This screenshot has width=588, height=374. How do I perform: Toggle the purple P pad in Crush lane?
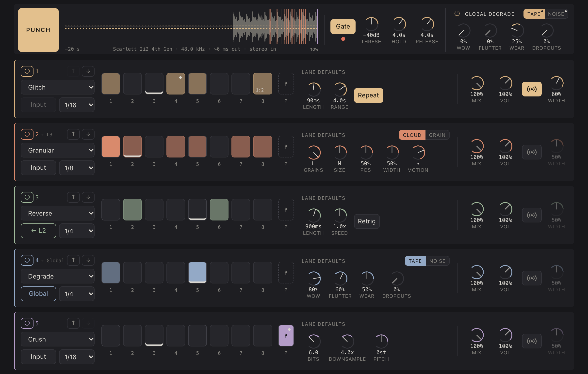pos(286,336)
